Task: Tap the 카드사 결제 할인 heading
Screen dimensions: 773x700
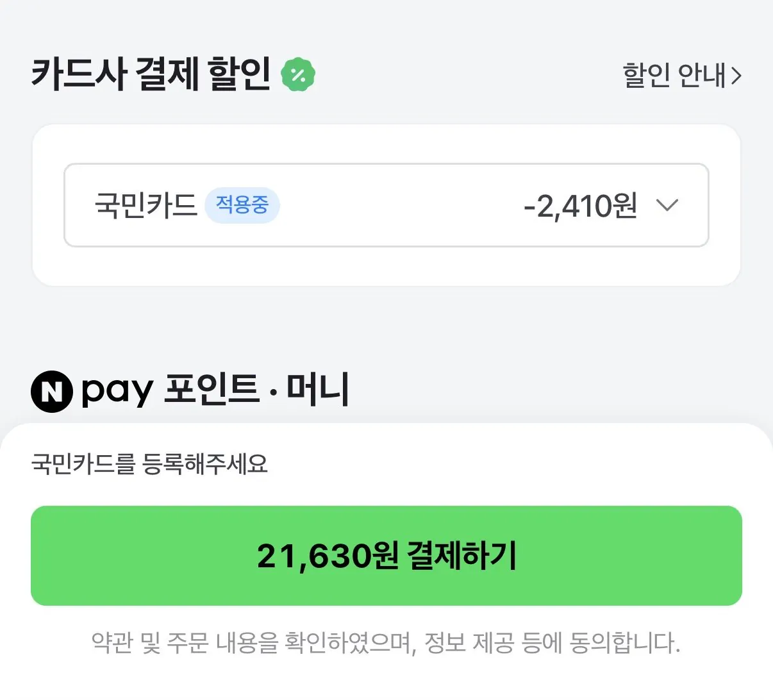Action: coord(151,74)
